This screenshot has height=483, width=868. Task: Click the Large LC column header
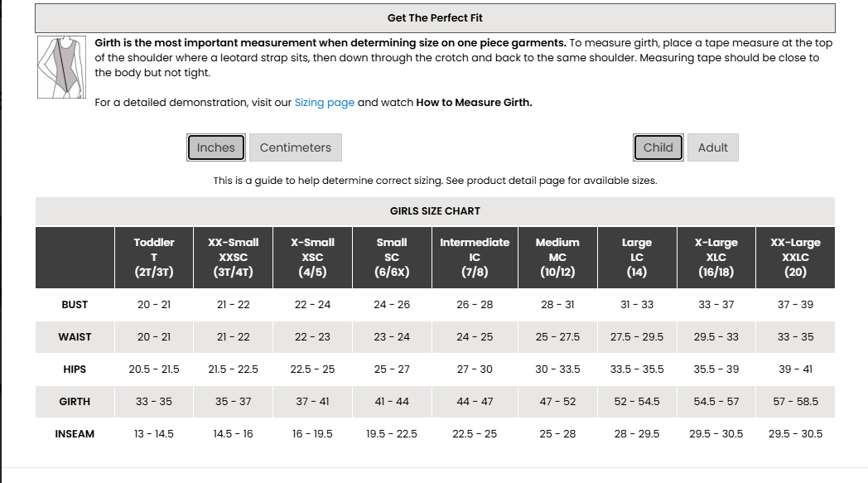(637, 257)
